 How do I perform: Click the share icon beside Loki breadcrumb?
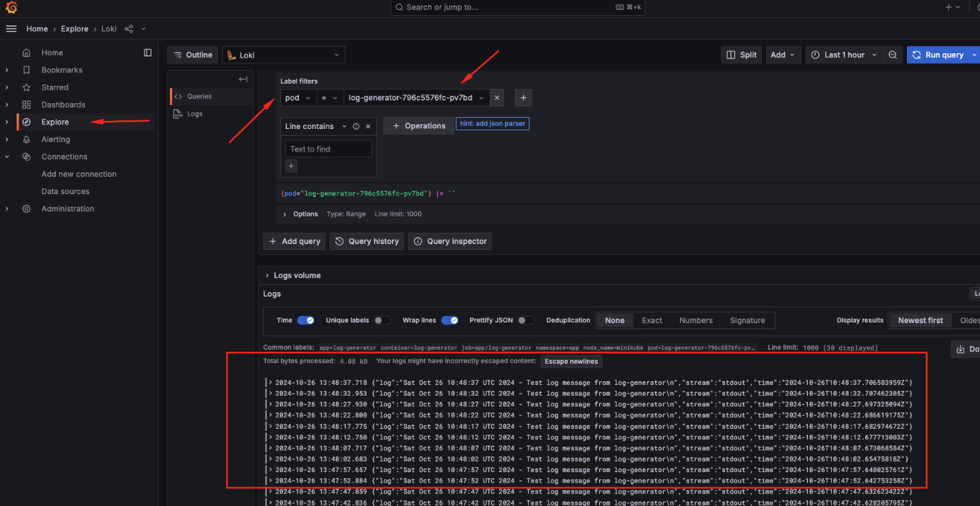(x=129, y=29)
